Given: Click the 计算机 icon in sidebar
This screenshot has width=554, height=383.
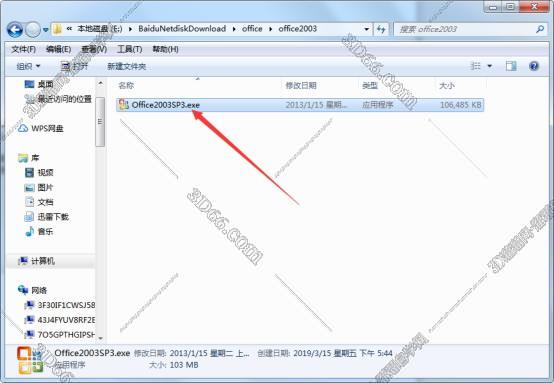Looking at the screenshot, I should coord(23,261).
